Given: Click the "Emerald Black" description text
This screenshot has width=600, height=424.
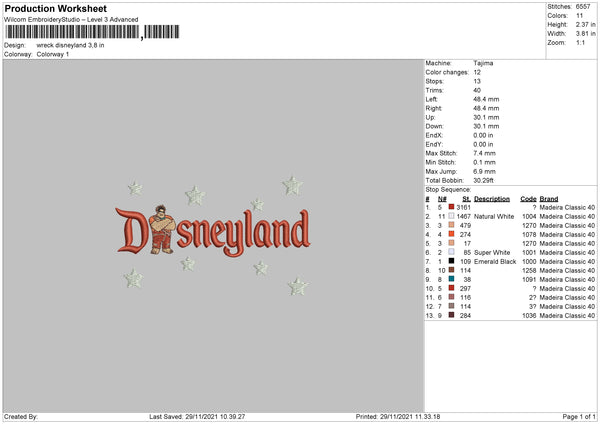Looking at the screenshot, I should 495,262.
